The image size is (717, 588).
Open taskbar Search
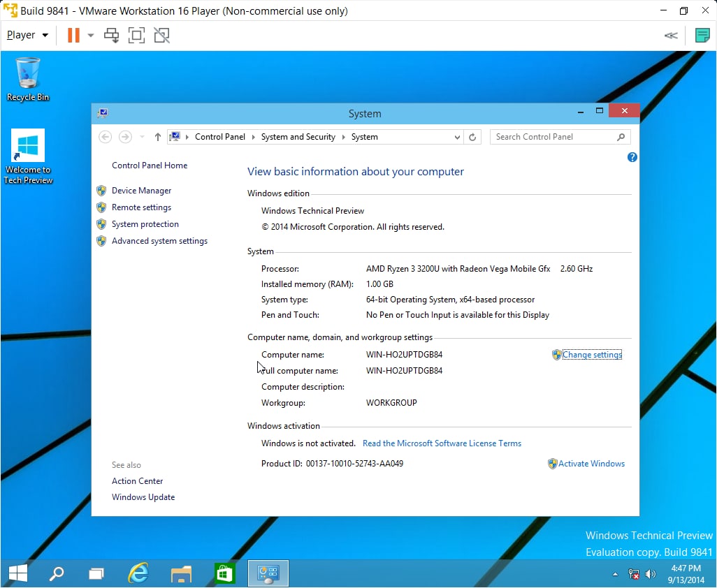(x=57, y=573)
